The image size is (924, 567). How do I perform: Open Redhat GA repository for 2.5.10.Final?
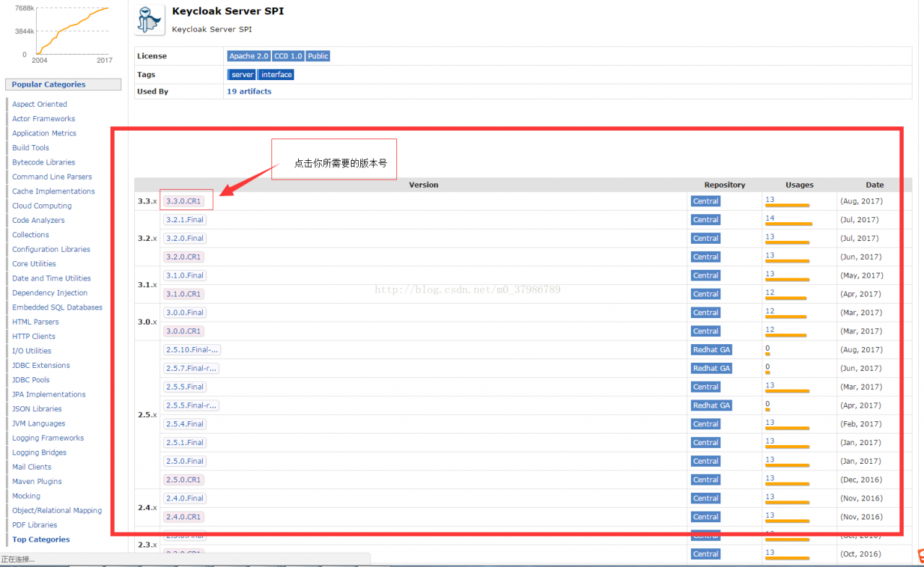point(711,350)
